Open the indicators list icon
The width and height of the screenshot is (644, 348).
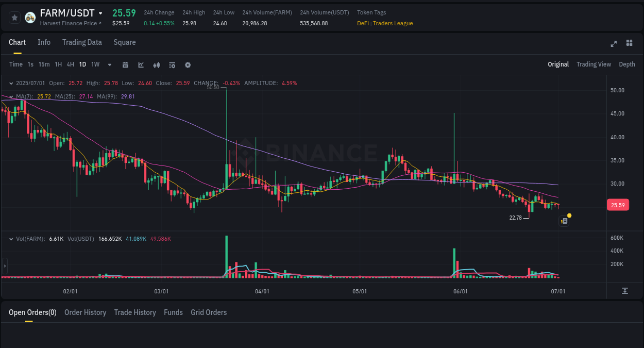172,64
